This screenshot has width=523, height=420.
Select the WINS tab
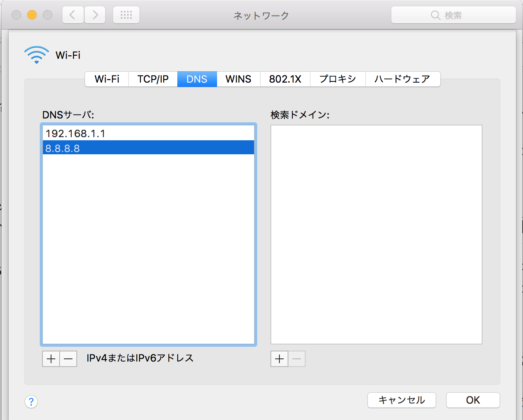[238, 79]
